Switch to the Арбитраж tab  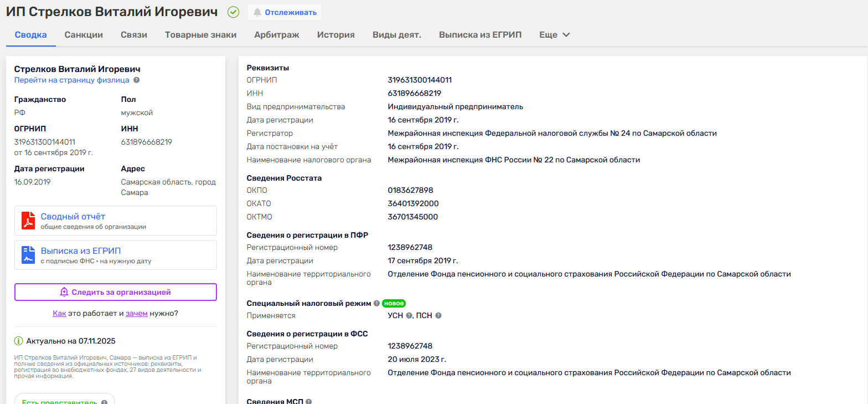coord(277,35)
